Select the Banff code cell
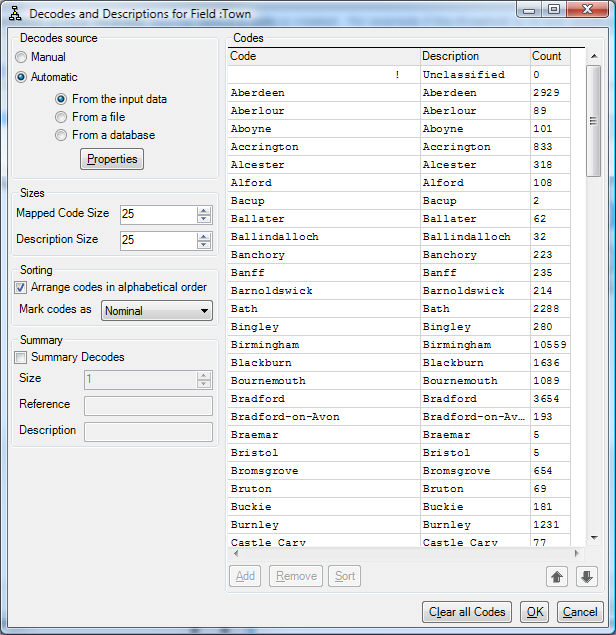 click(x=324, y=273)
